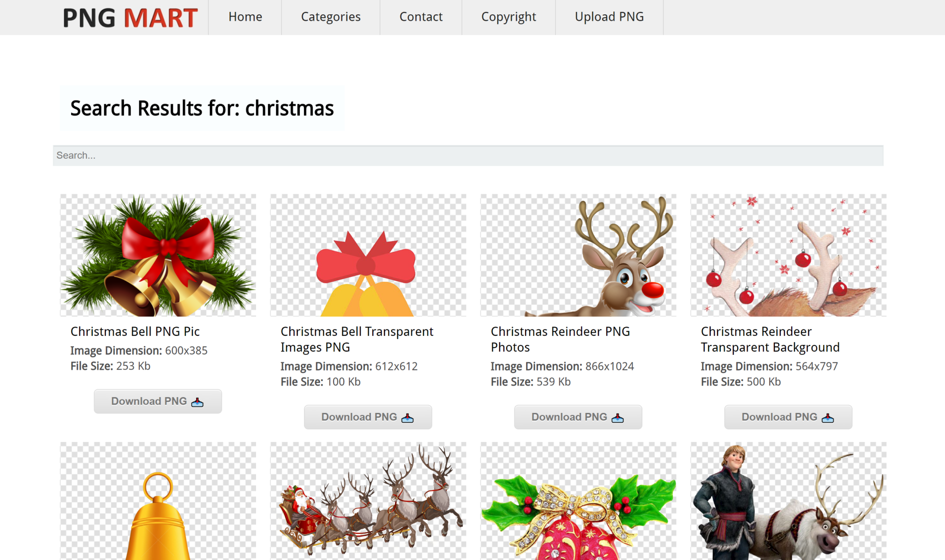Viewport: 945px width, 560px height.
Task: Open the Christmas Bell PNG Pic thumbnail
Action: (x=158, y=255)
